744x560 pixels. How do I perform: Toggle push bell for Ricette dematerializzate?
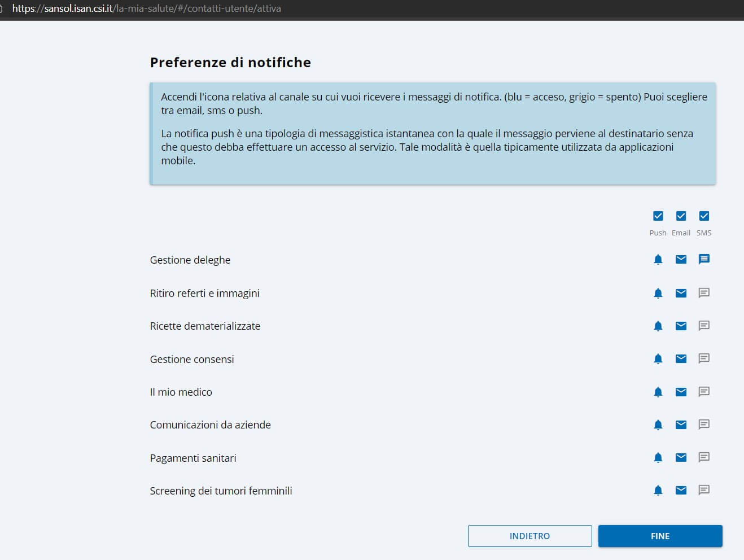tap(658, 326)
